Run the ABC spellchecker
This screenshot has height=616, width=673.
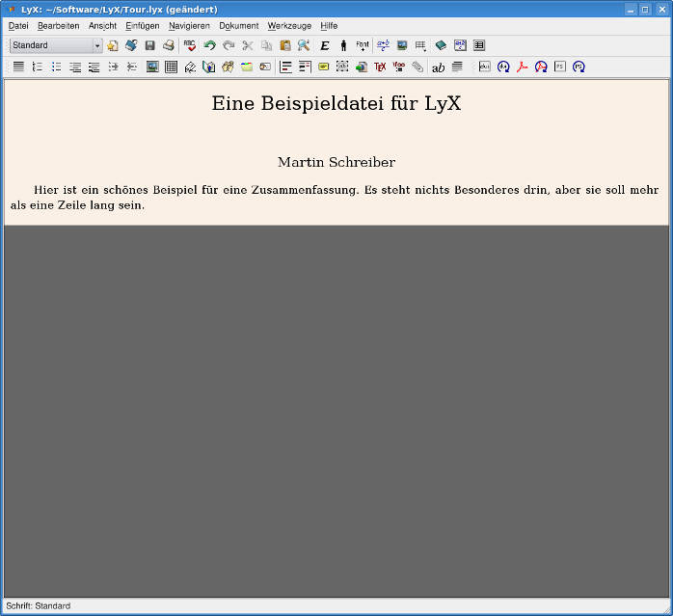189,45
